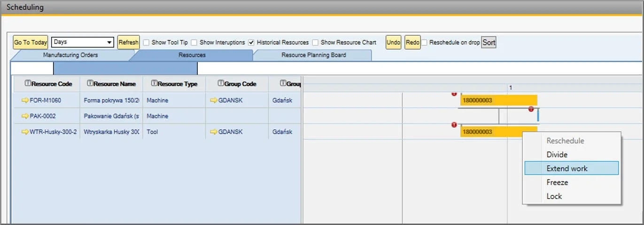This screenshot has width=644, height=225.
Task: Click the Group Code column header
Action: click(x=237, y=84)
